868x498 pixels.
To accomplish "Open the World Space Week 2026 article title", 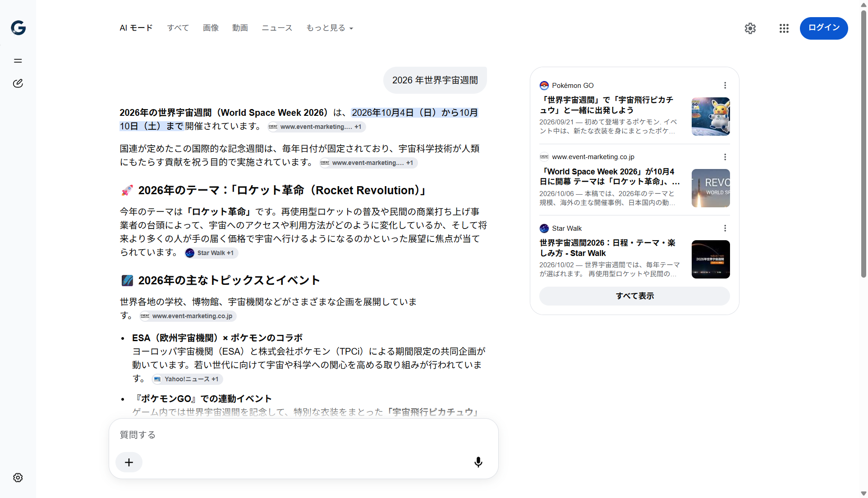I will (609, 177).
